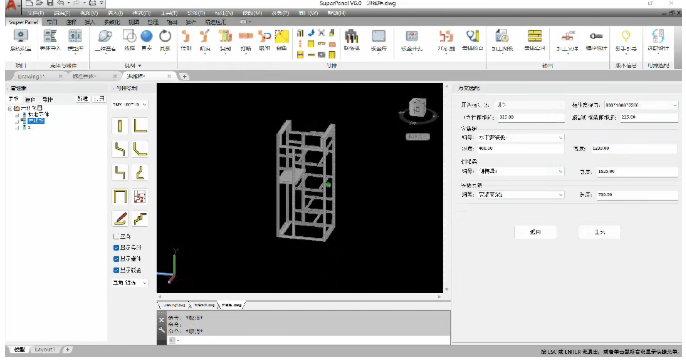Expand the root node in project tree
Screen dimensions: 686x363
pos(10,108)
